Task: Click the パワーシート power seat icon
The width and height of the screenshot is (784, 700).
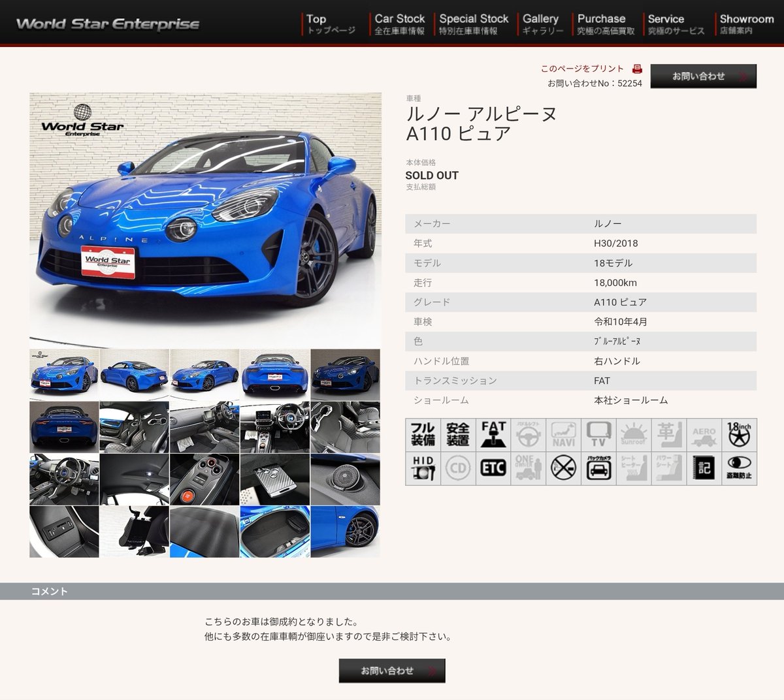Action: click(x=669, y=468)
